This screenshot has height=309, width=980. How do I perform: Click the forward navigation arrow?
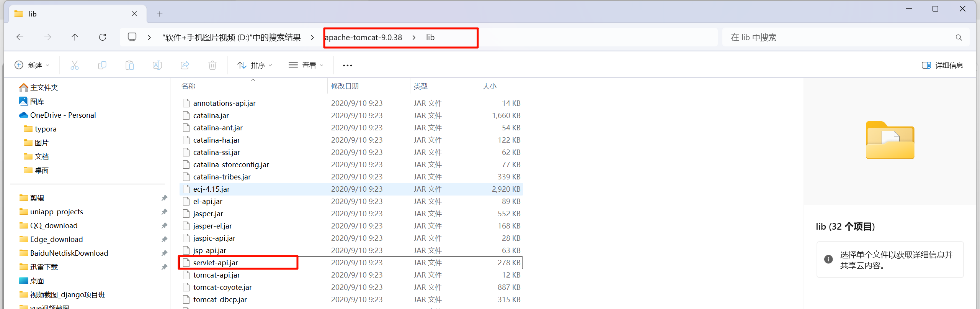[47, 37]
